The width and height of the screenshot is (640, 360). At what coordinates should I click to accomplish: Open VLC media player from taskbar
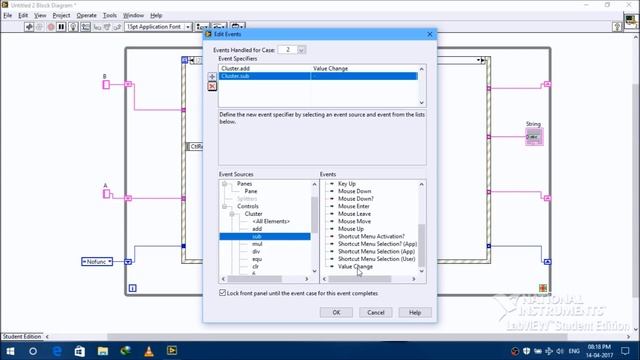(x=149, y=351)
